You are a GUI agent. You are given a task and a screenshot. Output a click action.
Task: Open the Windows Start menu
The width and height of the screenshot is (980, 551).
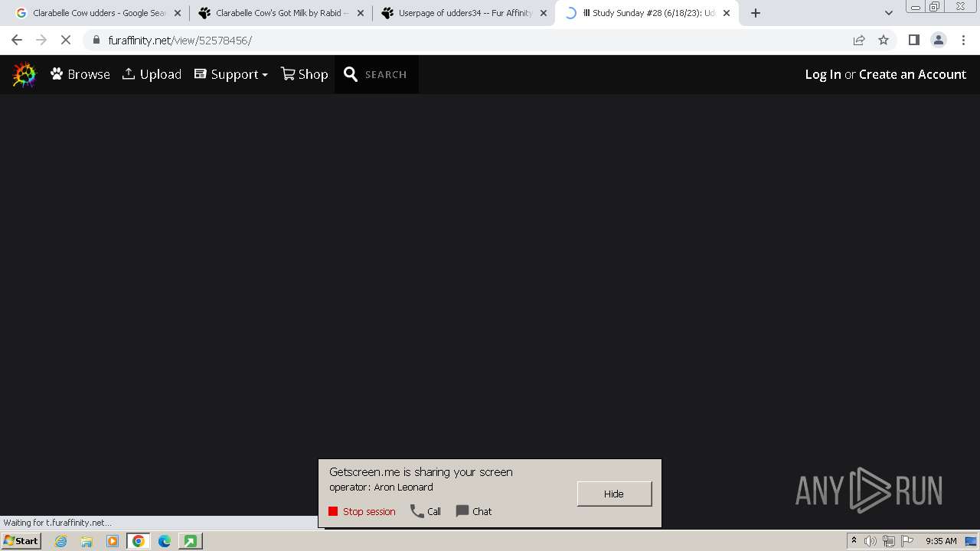pos(21,541)
